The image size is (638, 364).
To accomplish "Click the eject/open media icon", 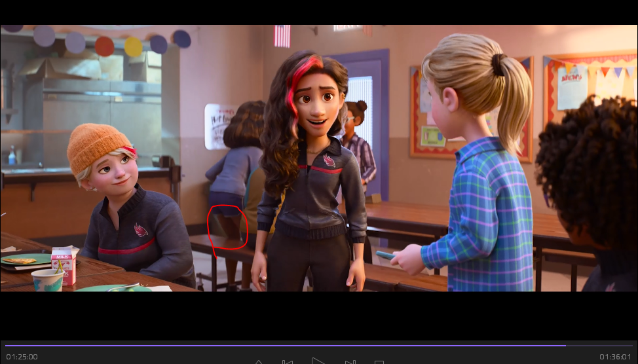I will coord(258,362).
